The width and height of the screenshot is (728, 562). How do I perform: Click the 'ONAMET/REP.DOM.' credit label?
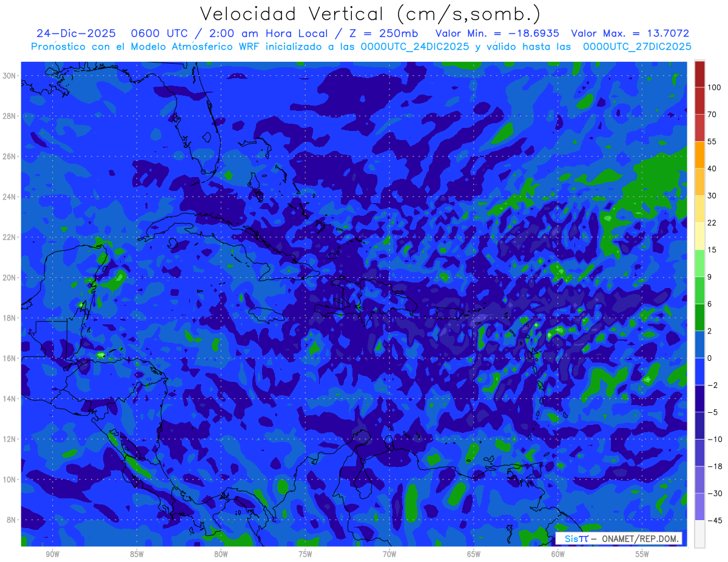click(x=641, y=539)
